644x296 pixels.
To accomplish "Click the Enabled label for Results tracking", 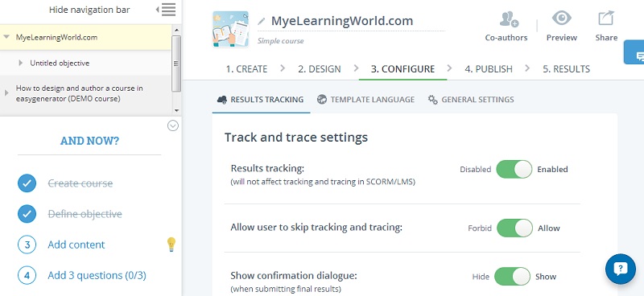I will (x=552, y=170).
